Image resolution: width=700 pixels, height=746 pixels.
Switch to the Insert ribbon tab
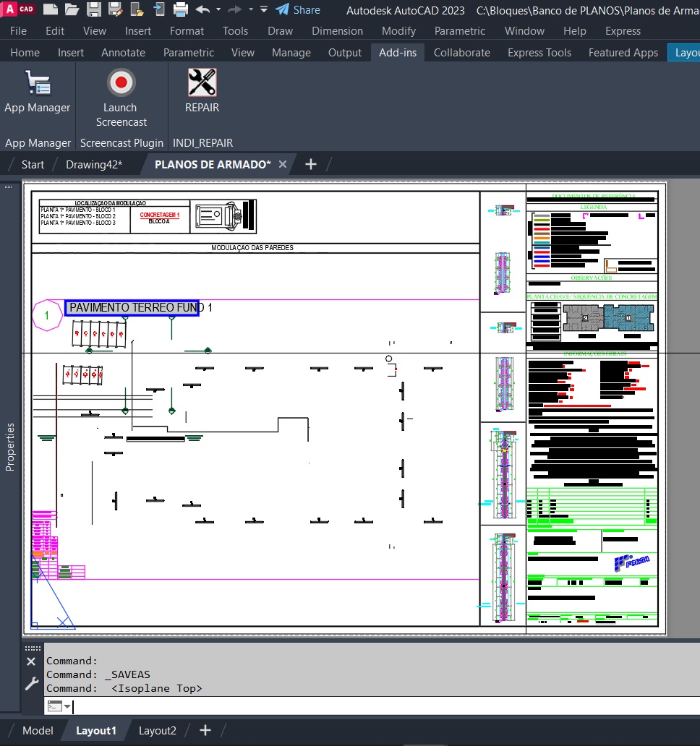pyautogui.click(x=71, y=52)
